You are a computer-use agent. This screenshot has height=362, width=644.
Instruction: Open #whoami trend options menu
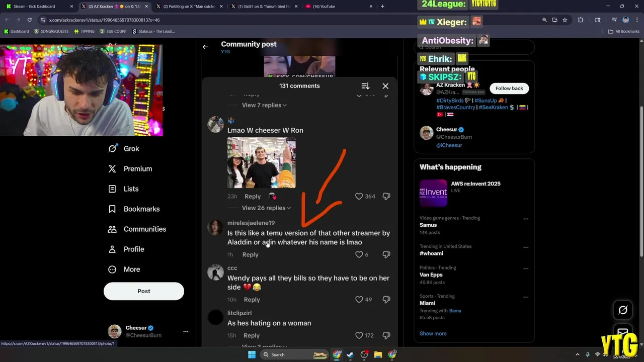(526, 247)
